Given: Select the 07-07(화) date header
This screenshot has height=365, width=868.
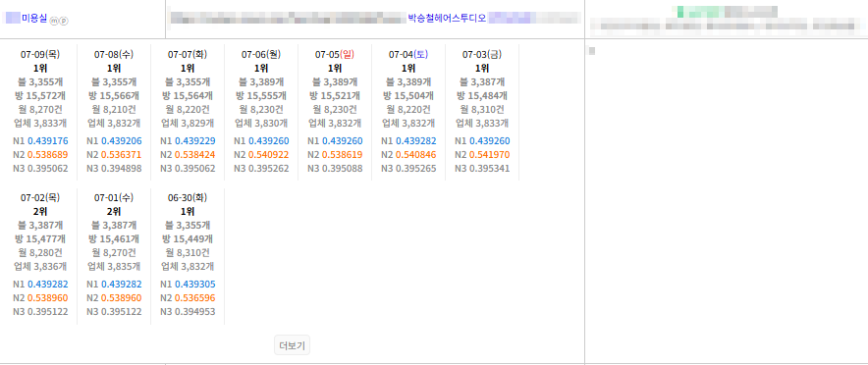Looking at the screenshot, I should 188,54.
